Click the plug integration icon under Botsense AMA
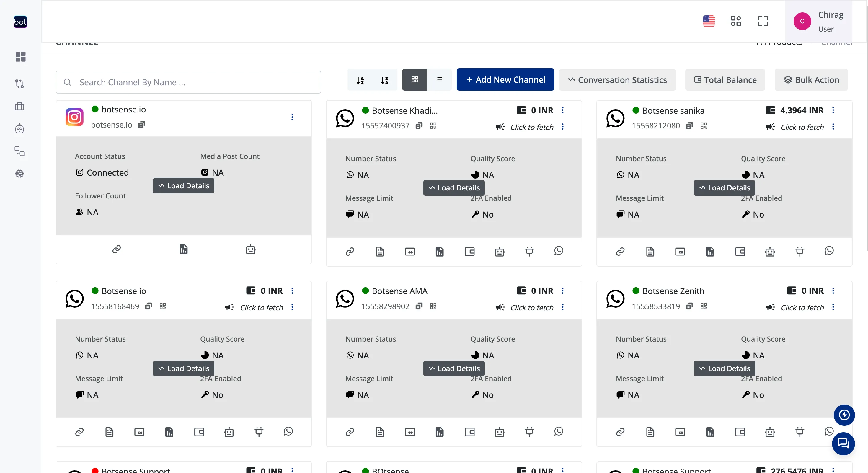This screenshot has width=868, height=473. tap(529, 432)
